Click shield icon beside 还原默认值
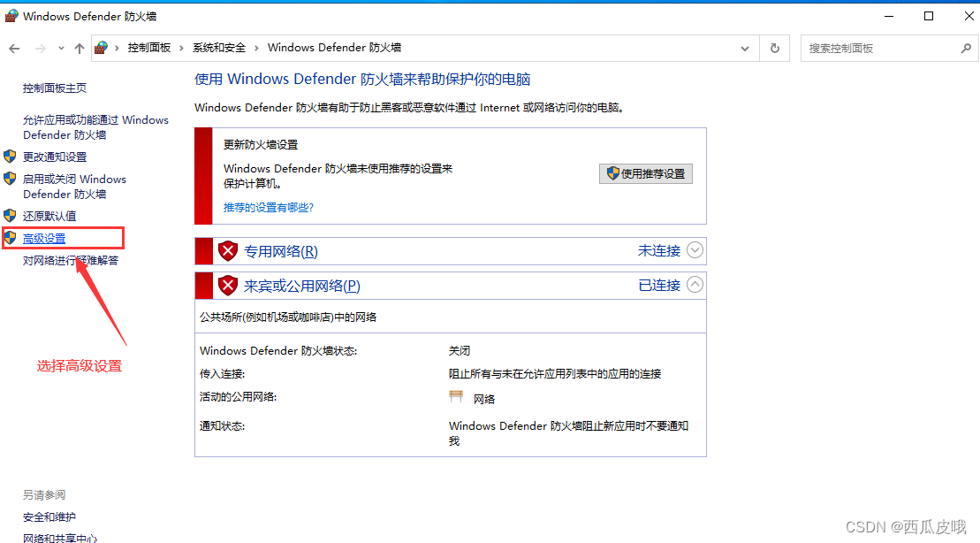This screenshot has width=980, height=543. [x=10, y=216]
